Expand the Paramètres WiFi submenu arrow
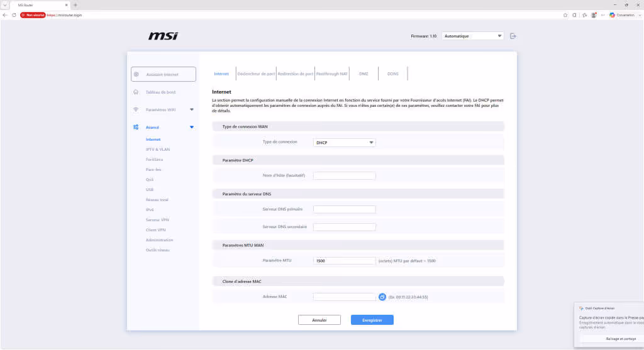Screen dimensions: 644x350 tap(192, 109)
